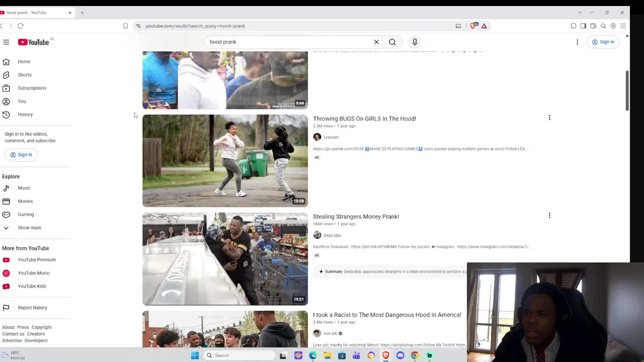Viewport: 644px width, 362px height.
Task: Open YouTube settings three-dot menu in header
Action: 577,42
